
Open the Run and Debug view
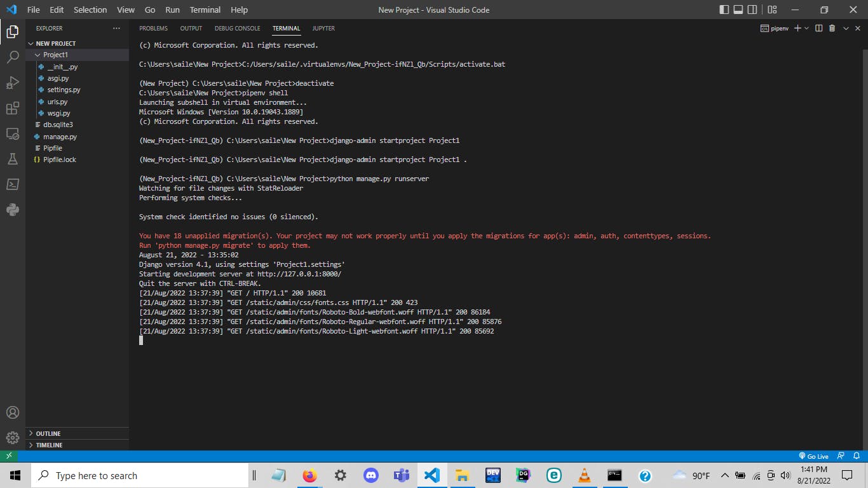pos(12,83)
